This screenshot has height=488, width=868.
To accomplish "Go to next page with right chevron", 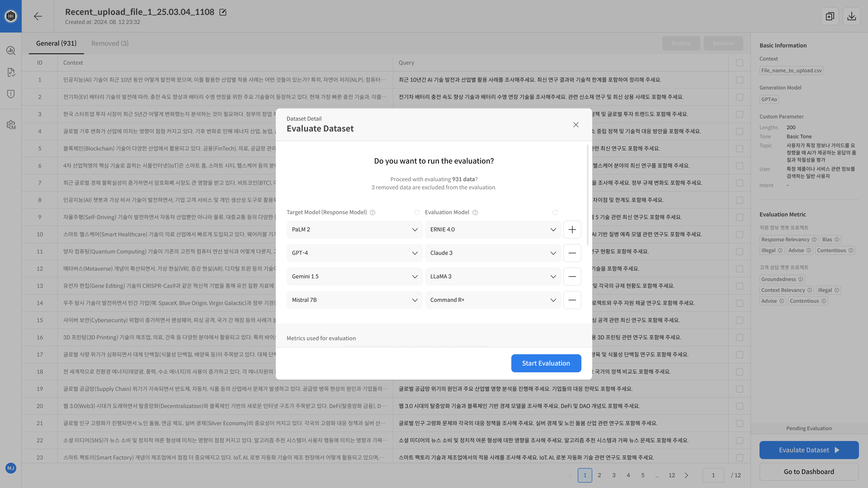I will [x=686, y=475].
